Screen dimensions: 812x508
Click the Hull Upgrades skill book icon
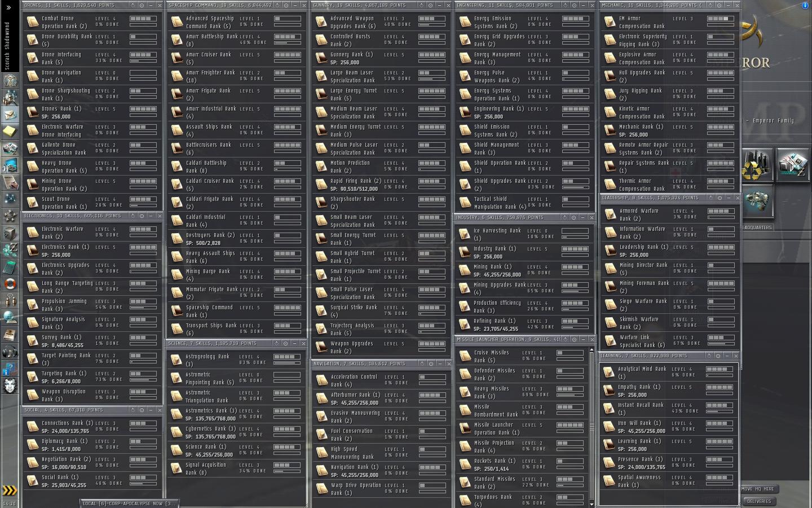(610, 76)
